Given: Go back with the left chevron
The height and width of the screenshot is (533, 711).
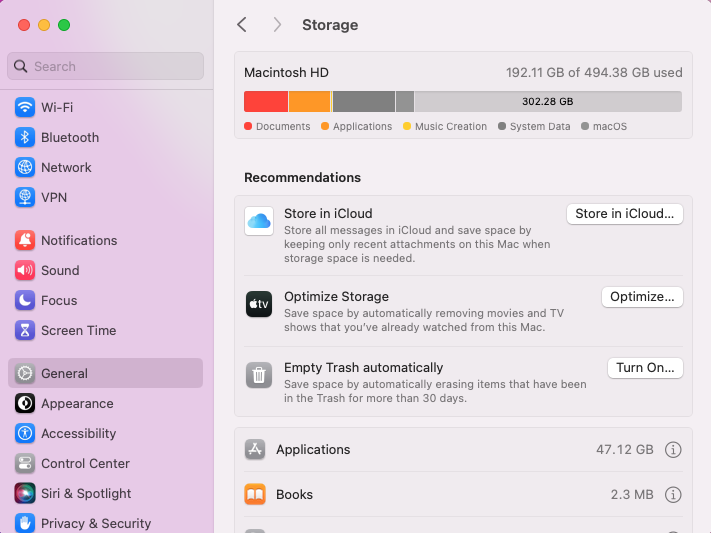Looking at the screenshot, I should (x=242, y=25).
